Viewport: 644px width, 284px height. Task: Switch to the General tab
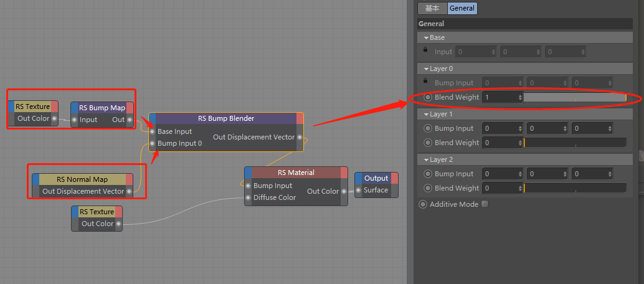[462, 8]
